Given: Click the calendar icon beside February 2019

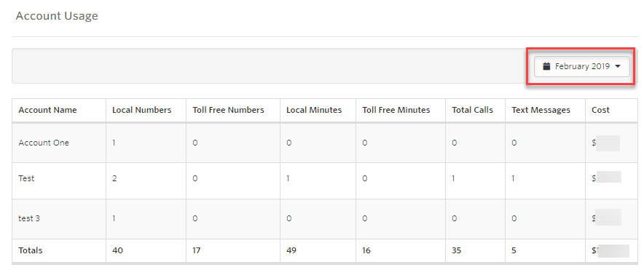Looking at the screenshot, I should click(x=546, y=66).
